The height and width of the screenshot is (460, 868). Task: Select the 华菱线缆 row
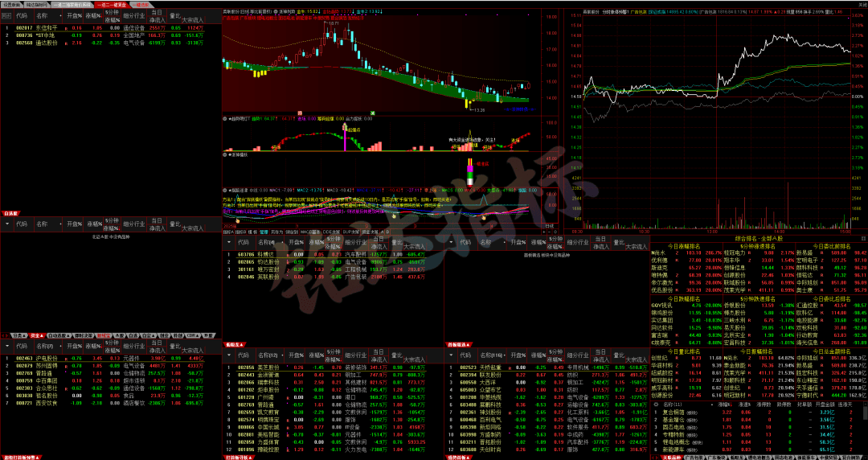click(547, 396)
